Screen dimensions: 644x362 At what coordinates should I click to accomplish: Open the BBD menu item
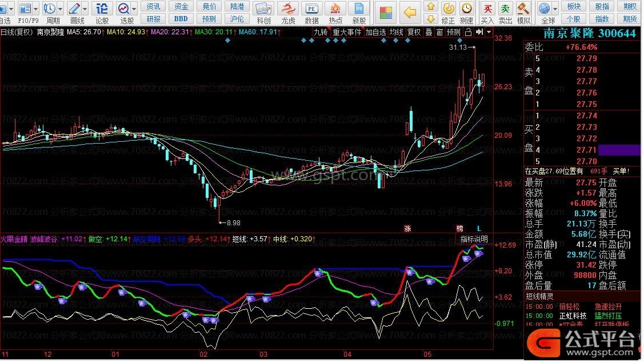tap(181, 19)
